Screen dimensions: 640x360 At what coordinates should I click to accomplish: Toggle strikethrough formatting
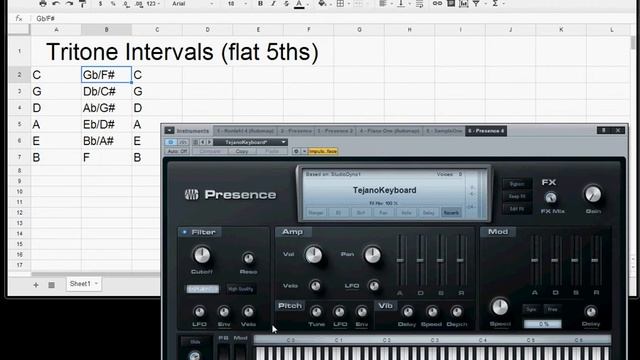(286, 4)
